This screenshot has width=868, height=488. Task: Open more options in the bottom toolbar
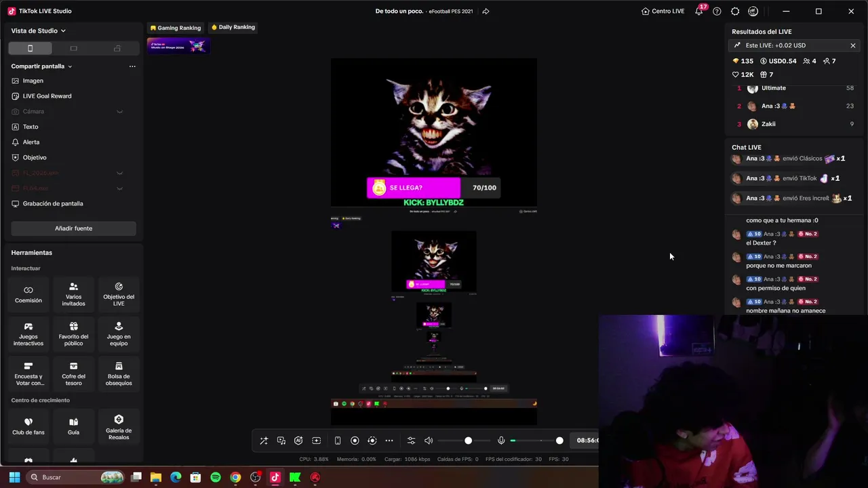coord(389,441)
